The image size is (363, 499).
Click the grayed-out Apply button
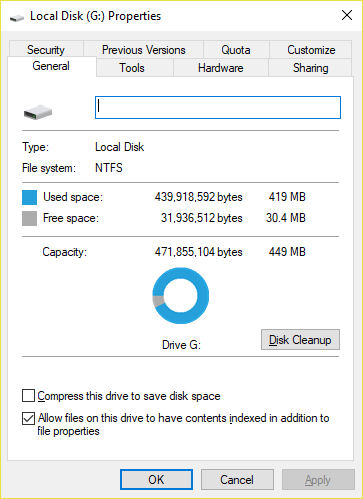coord(318,480)
